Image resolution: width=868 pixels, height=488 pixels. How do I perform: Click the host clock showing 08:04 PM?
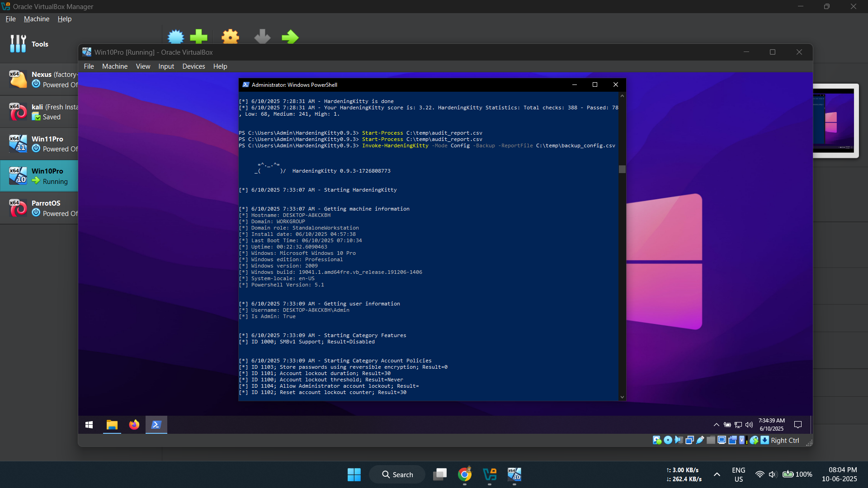pos(840,474)
